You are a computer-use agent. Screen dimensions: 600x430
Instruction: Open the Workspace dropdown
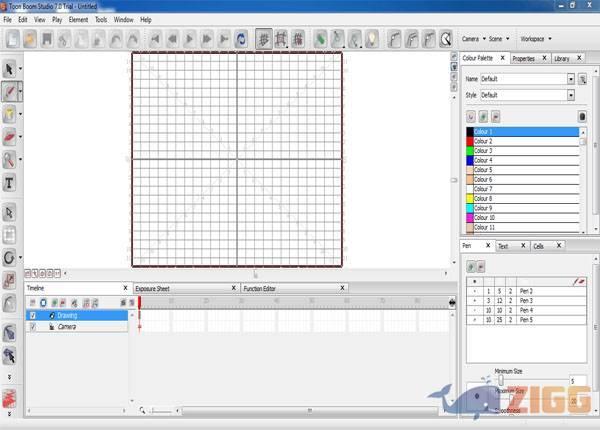pyautogui.click(x=536, y=39)
